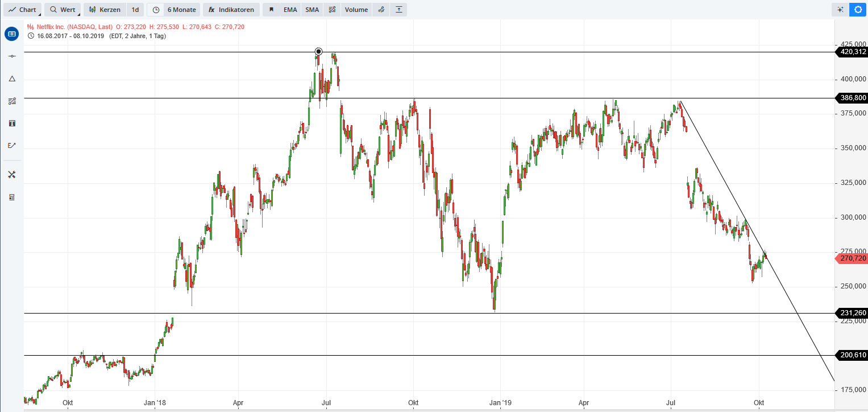
Task: Click the crossed tools icon in sidebar
Action: [11, 175]
